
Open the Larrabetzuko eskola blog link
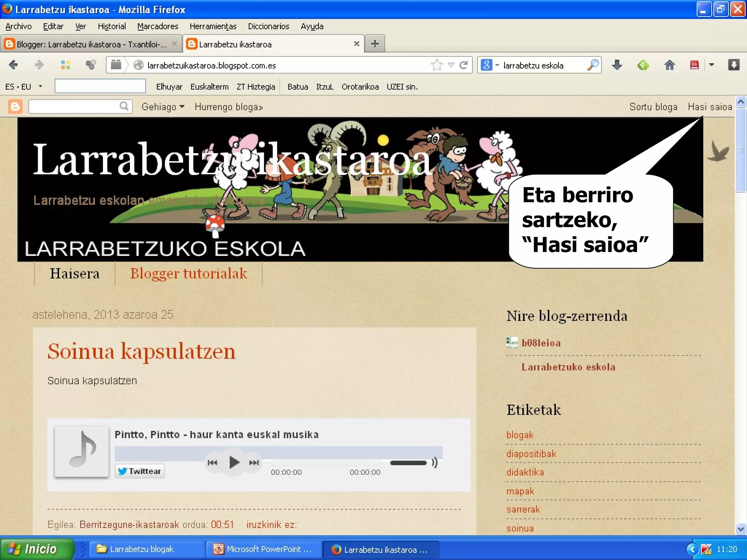click(x=568, y=367)
